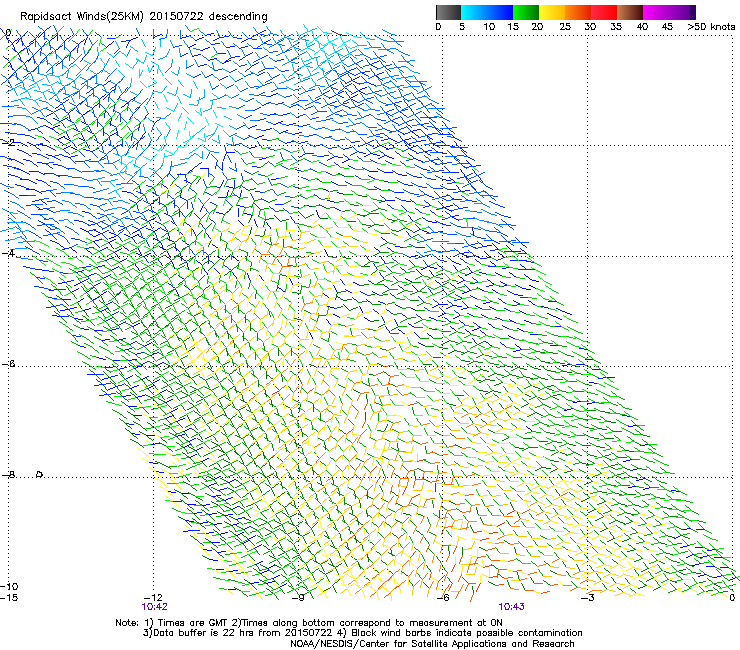Select the brown 35-40 knots color bar segment

[x=630, y=12]
